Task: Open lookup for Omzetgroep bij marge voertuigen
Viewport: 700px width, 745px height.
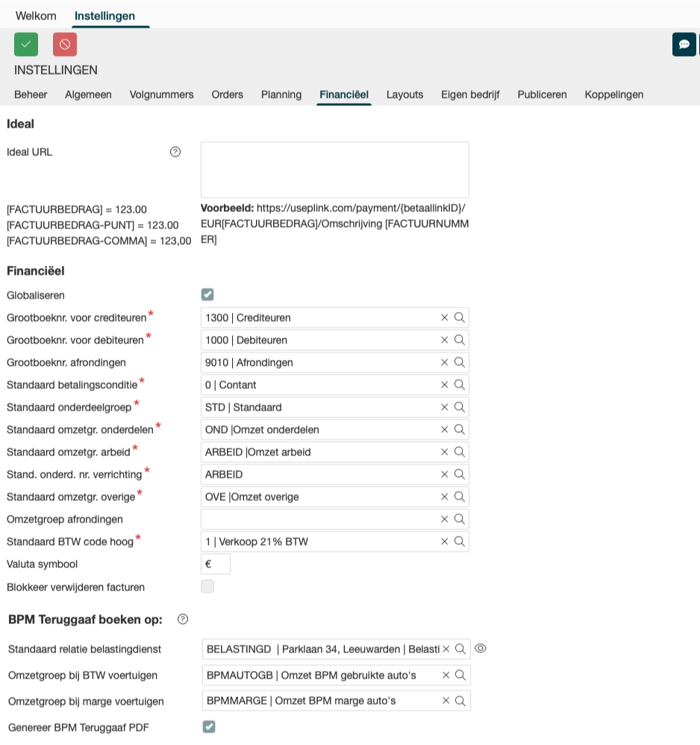Action: click(460, 701)
